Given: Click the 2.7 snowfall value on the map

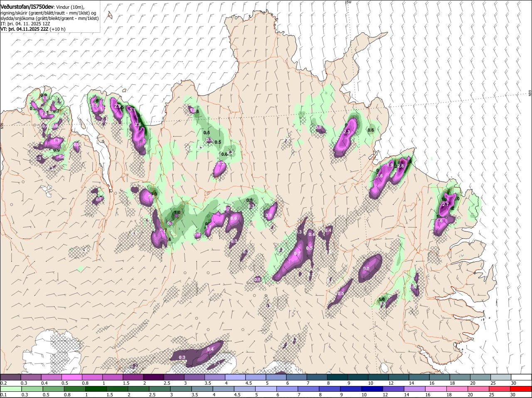Looking at the screenshot, I should [446, 205].
